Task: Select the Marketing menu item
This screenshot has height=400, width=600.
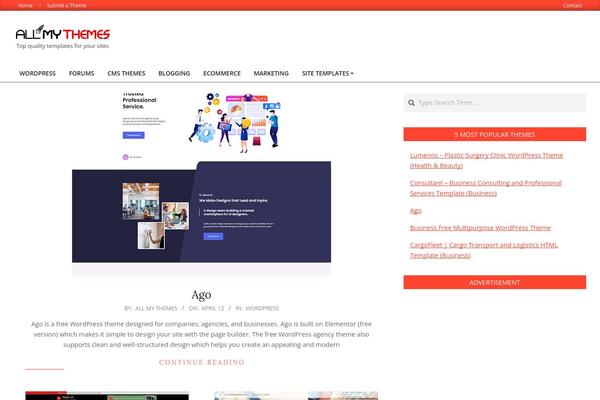Action: click(x=271, y=73)
